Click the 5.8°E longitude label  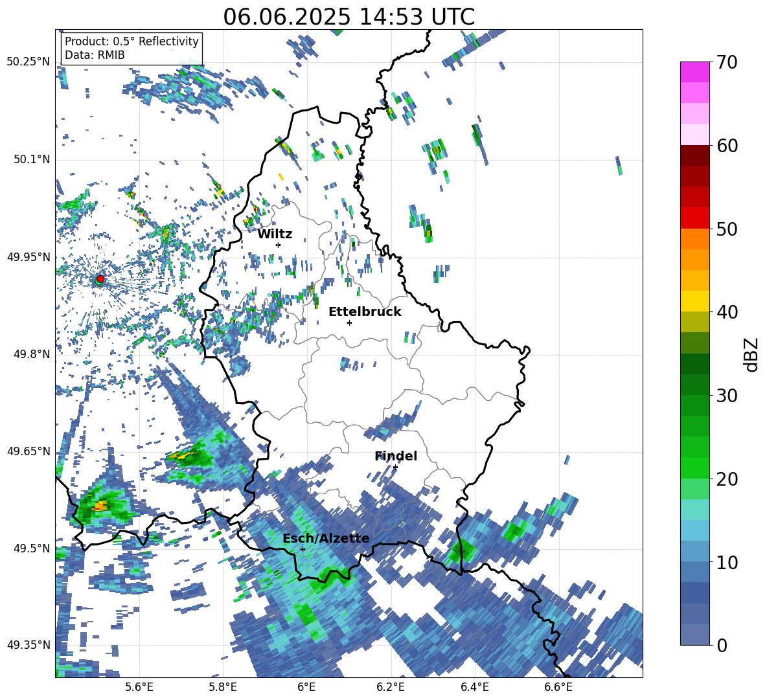[x=223, y=688]
